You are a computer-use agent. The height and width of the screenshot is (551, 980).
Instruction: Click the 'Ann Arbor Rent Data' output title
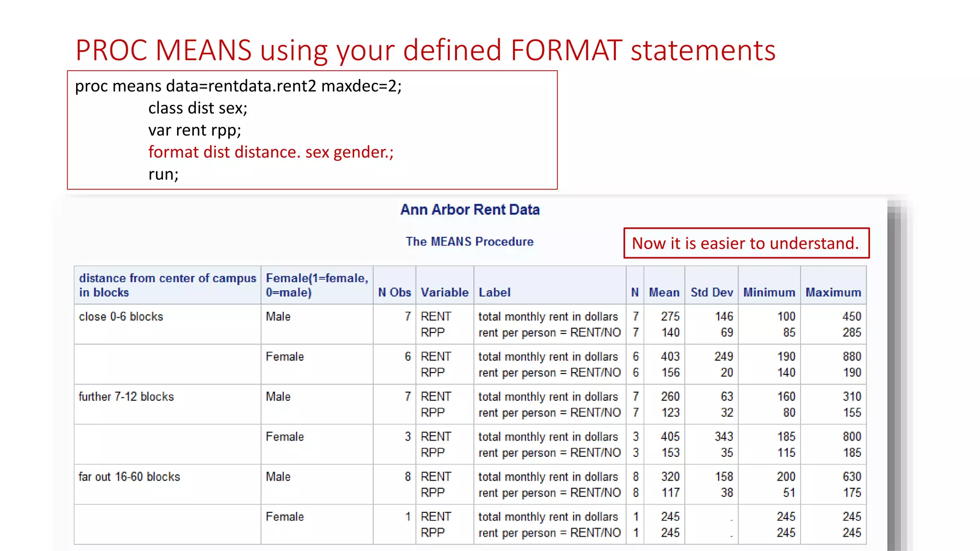(x=470, y=209)
